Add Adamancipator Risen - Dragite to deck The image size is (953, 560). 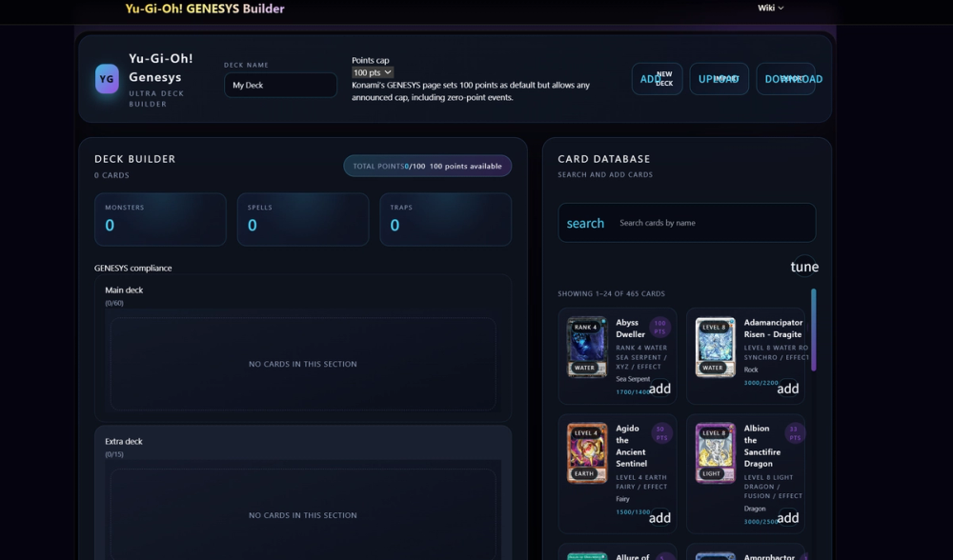coord(788,389)
